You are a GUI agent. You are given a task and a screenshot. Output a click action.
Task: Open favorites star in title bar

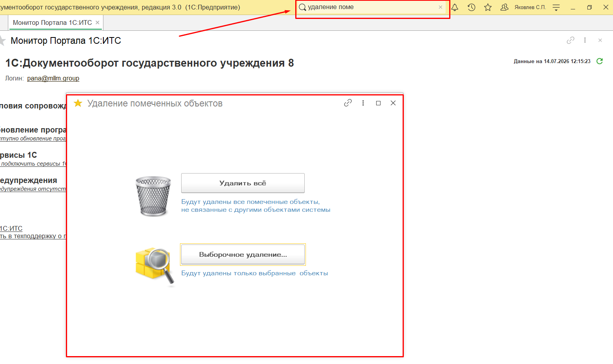click(488, 7)
